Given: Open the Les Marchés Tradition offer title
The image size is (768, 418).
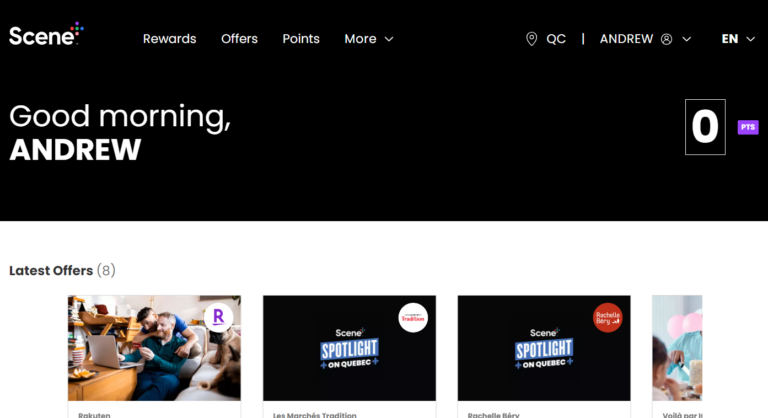Looking at the screenshot, I should (314, 414).
